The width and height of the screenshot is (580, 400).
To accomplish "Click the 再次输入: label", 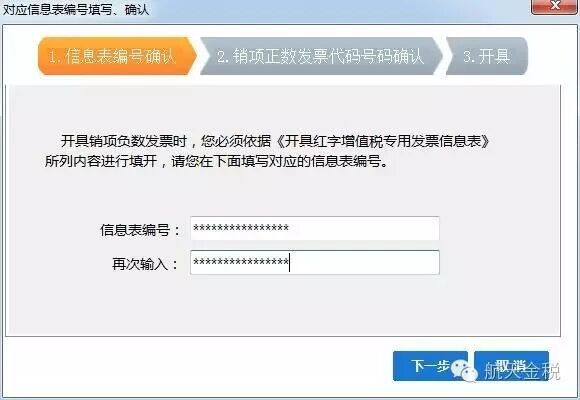I will (145, 264).
